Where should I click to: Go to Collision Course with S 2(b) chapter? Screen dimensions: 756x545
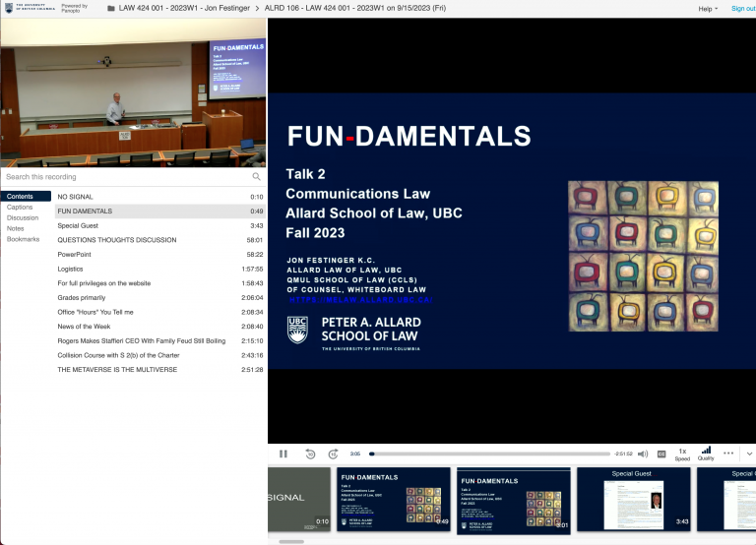pyautogui.click(x=160, y=355)
